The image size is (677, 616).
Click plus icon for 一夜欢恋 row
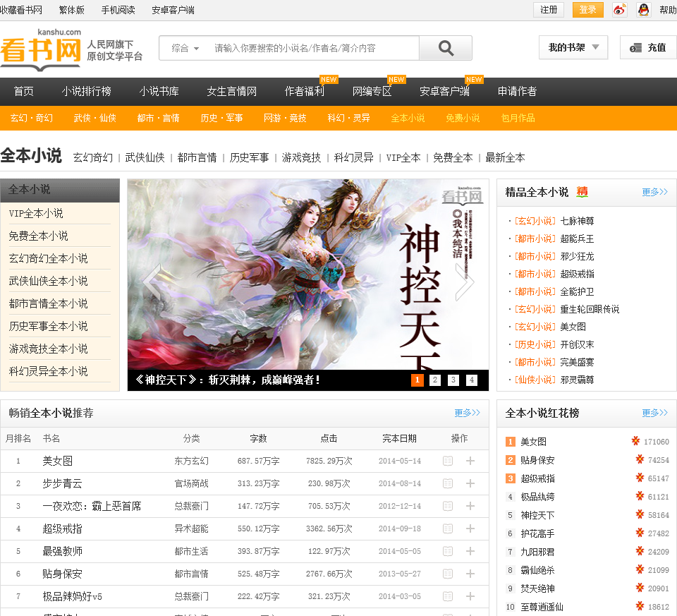[x=470, y=506]
